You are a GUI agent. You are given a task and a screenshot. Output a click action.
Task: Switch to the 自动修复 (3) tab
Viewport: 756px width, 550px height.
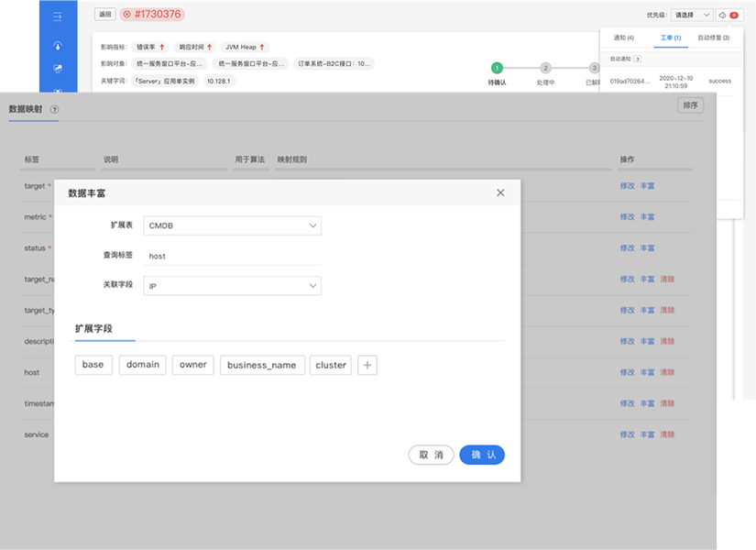coord(714,38)
